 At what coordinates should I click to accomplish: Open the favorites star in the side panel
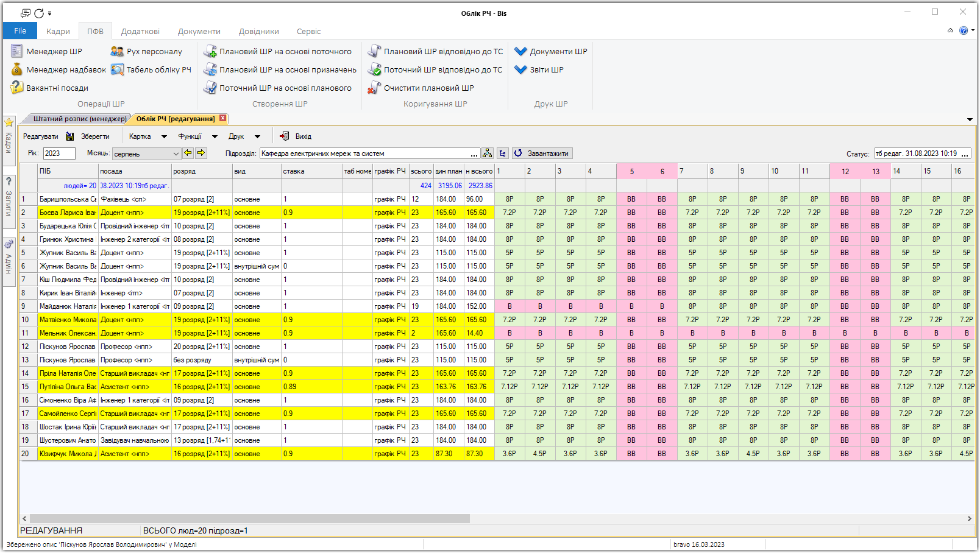point(9,122)
